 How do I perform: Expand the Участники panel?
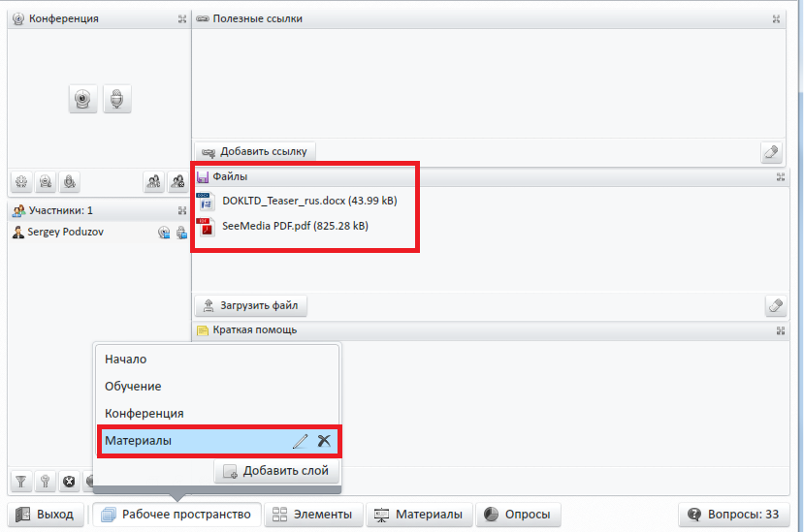pos(182,210)
